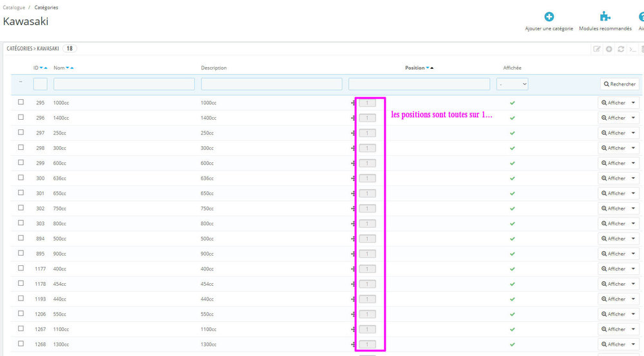Expand the action arrow for the 550cc row
Image resolution: width=644 pixels, height=356 pixels.
point(633,314)
